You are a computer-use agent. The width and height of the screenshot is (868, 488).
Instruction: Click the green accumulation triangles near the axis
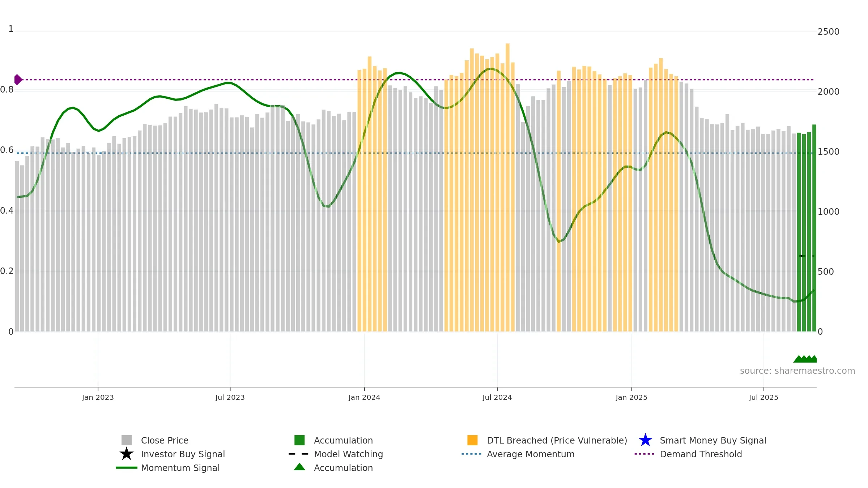click(x=805, y=359)
